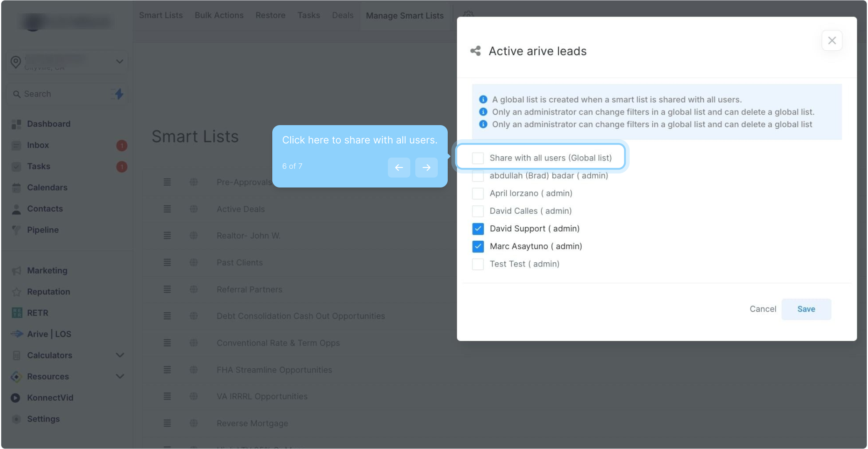Click the previous arrow in tour tooltip
The image size is (868, 449).
click(399, 168)
